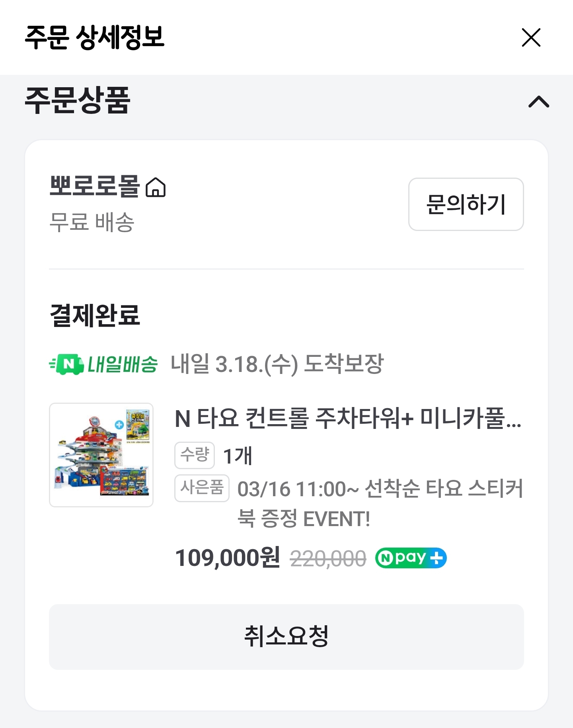Image resolution: width=573 pixels, height=728 pixels.
Task: Collapse the 주문상품 section
Action: [538, 102]
